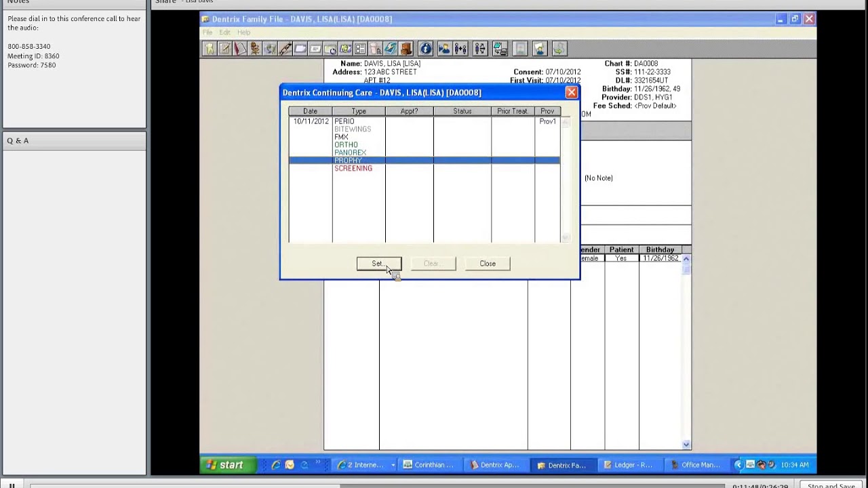Click the Yes patient cell
Screen dimensions: 868x488
pyautogui.click(x=621, y=258)
